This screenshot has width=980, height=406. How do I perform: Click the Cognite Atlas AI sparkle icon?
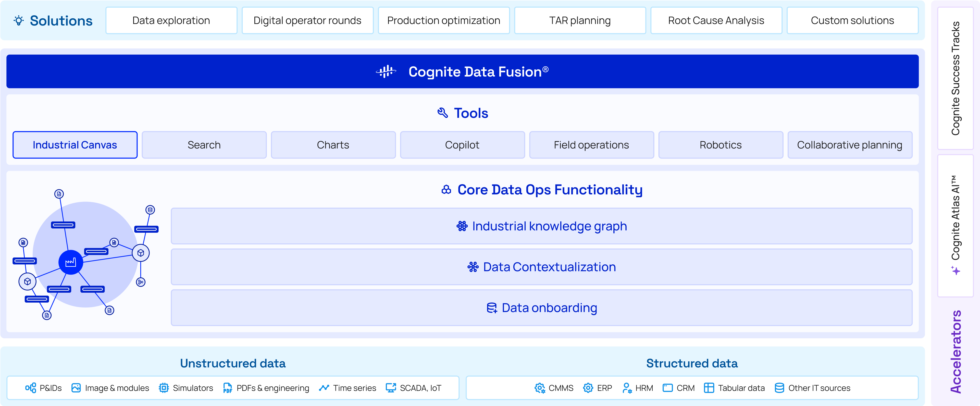point(955,270)
